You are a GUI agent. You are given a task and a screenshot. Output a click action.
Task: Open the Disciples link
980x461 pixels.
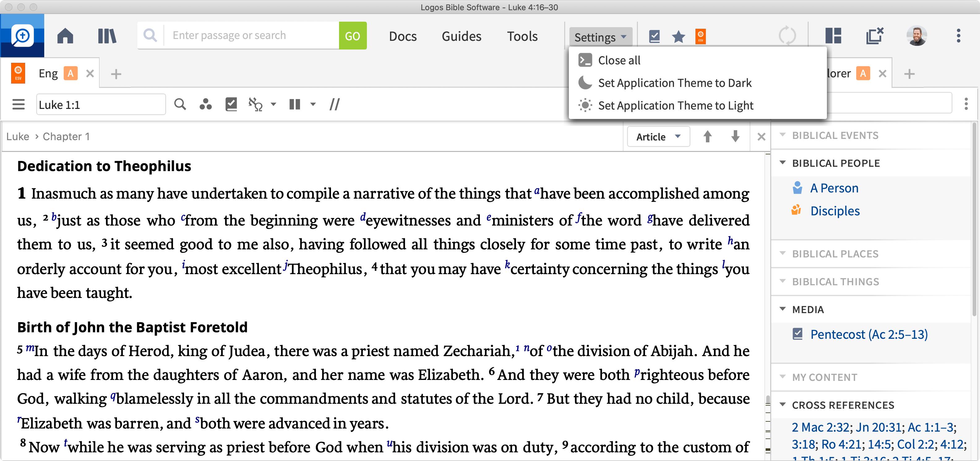click(835, 210)
